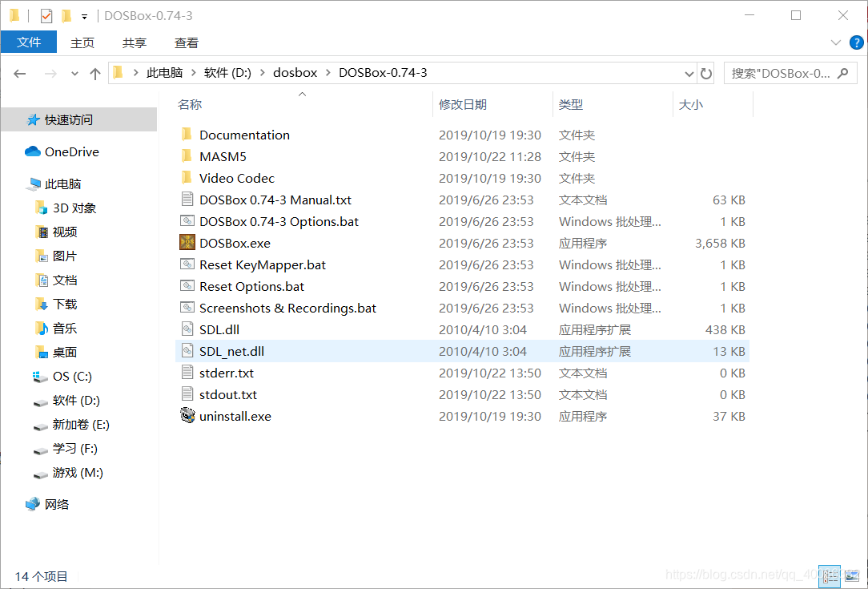Select Screenshots & Recordings.bat file icon

[187, 308]
